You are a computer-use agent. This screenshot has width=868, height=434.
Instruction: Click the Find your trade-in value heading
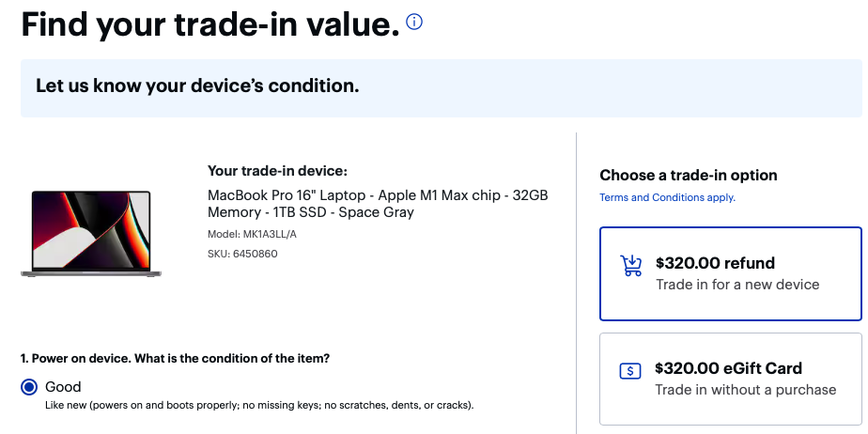point(209,24)
